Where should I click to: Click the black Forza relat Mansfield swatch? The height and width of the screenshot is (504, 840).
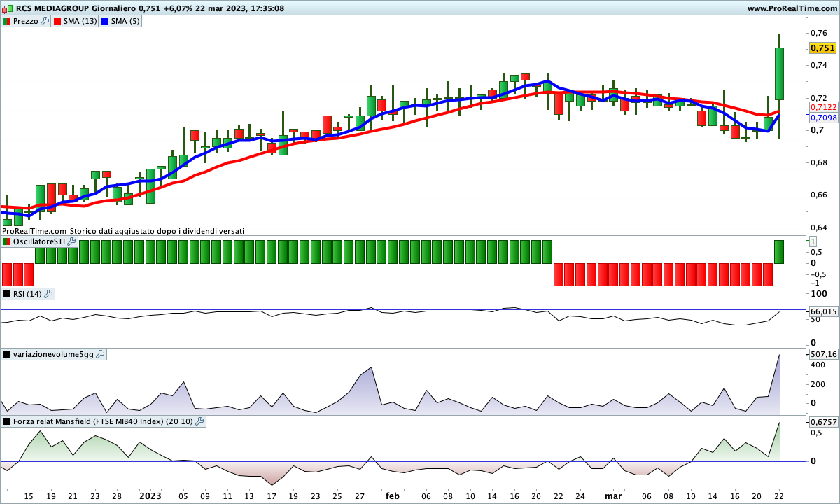pos(7,421)
